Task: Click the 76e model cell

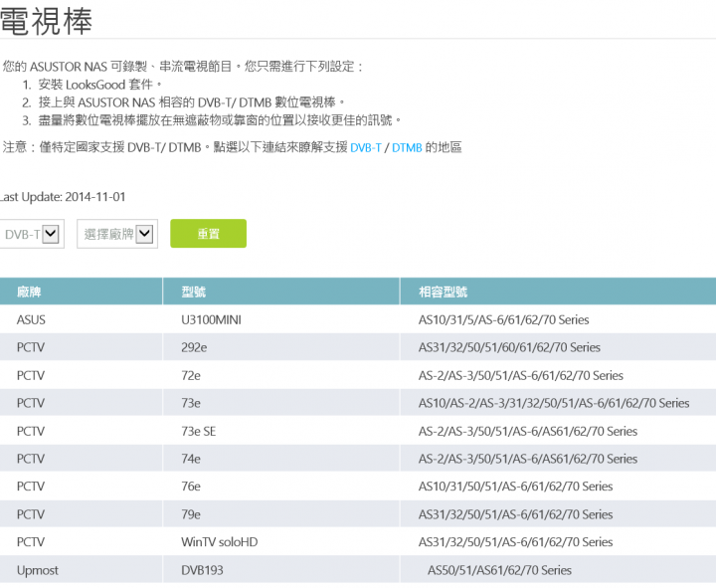Action: (x=281, y=487)
